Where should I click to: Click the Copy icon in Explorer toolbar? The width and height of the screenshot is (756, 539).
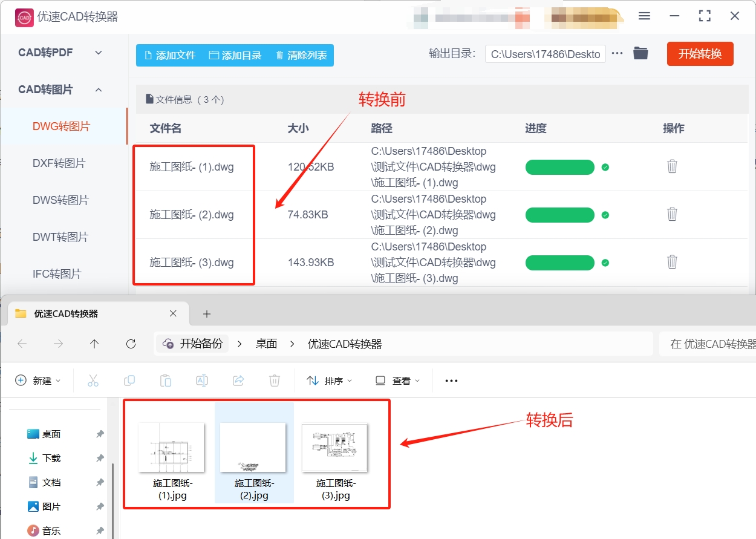click(129, 381)
